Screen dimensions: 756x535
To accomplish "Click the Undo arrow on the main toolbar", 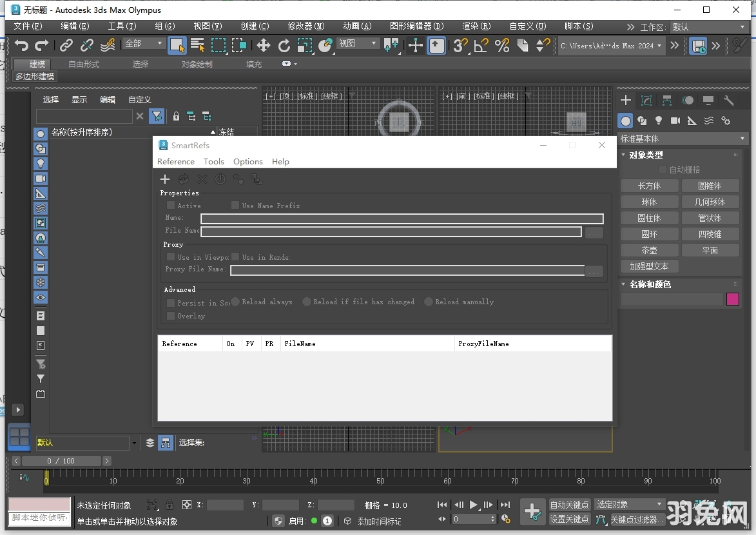I will [23, 45].
